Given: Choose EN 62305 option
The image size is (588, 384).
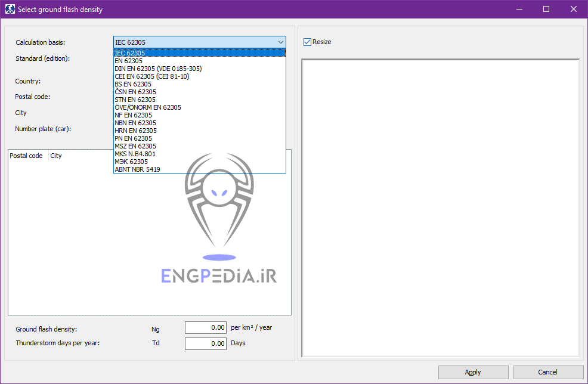Looking at the screenshot, I should point(200,61).
